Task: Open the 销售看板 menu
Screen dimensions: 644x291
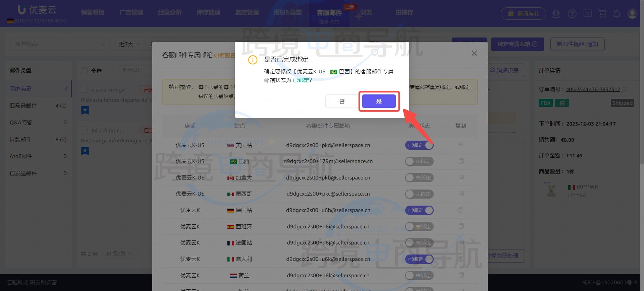Action: (93, 12)
